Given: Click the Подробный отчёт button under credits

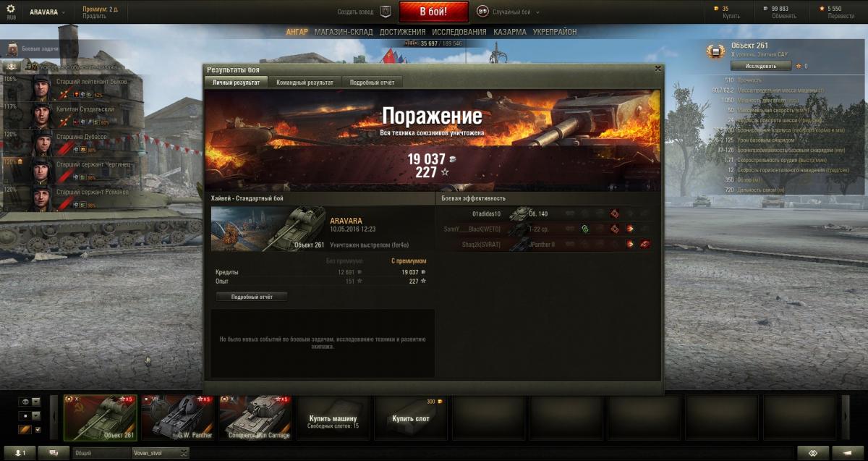Looking at the screenshot, I should (252, 297).
